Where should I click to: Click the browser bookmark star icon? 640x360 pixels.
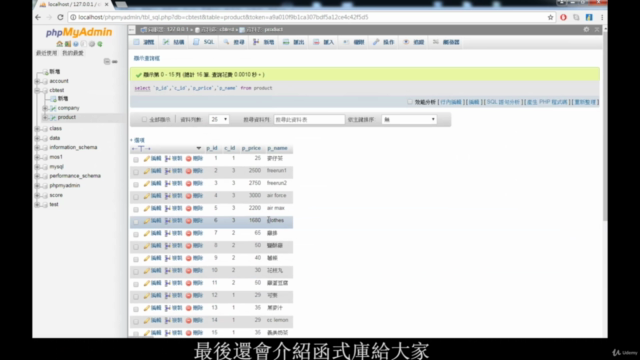550,17
